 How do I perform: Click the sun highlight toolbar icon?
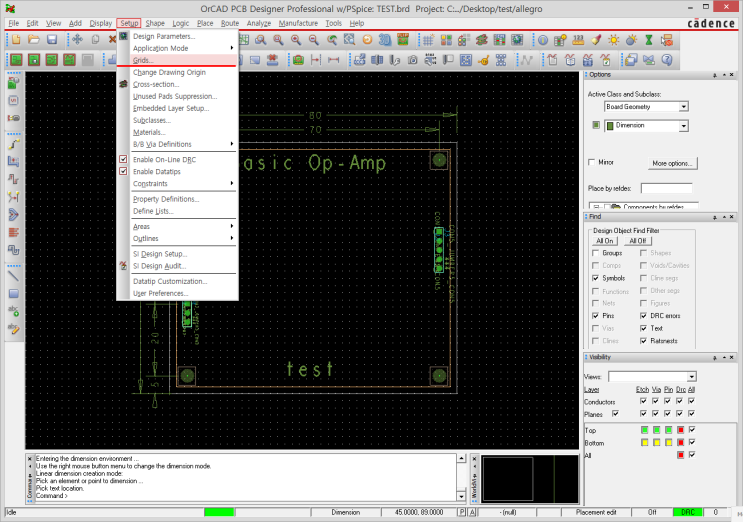(615, 39)
